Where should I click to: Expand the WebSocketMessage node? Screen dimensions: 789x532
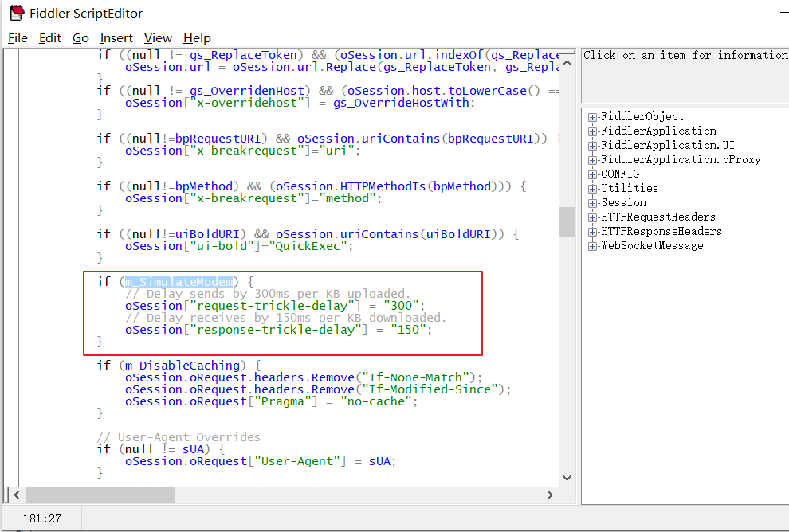pyautogui.click(x=592, y=246)
